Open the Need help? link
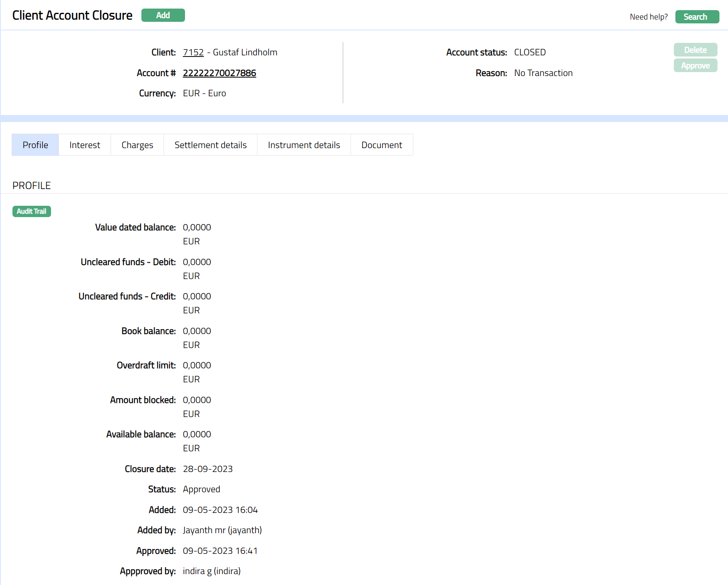728x585 pixels. pos(649,17)
